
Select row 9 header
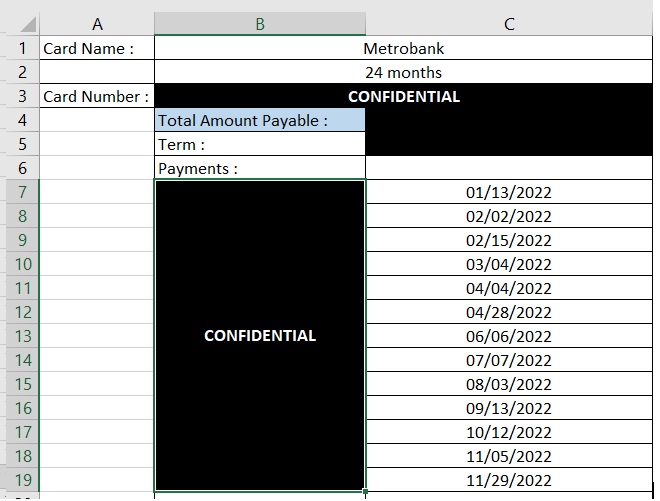[x=22, y=240]
